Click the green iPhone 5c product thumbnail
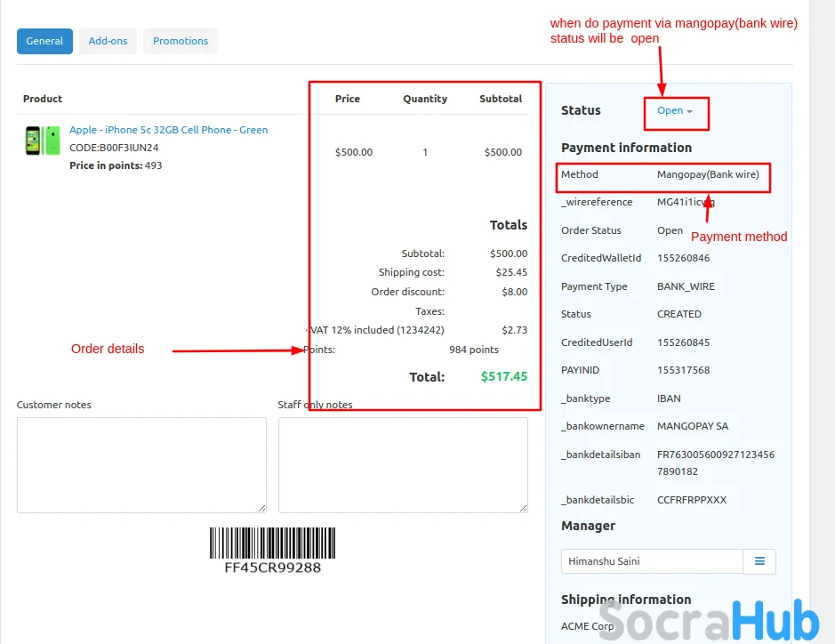The width and height of the screenshot is (835, 644). tap(42, 141)
